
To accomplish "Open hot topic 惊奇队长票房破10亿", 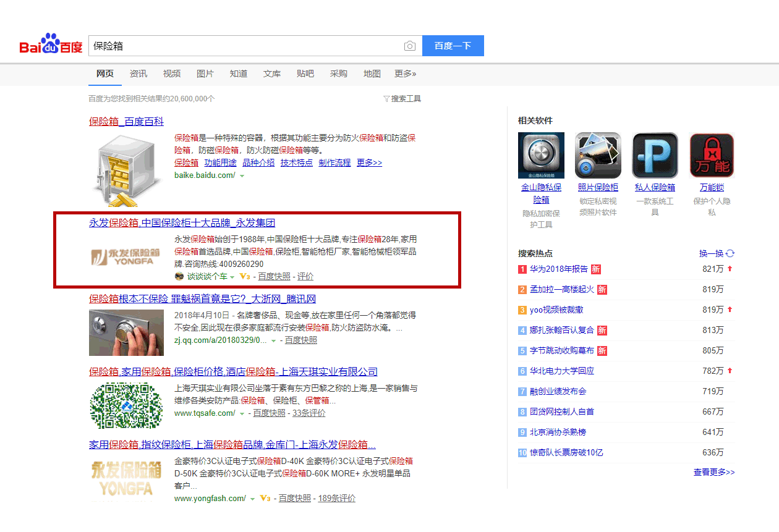I will [566, 452].
